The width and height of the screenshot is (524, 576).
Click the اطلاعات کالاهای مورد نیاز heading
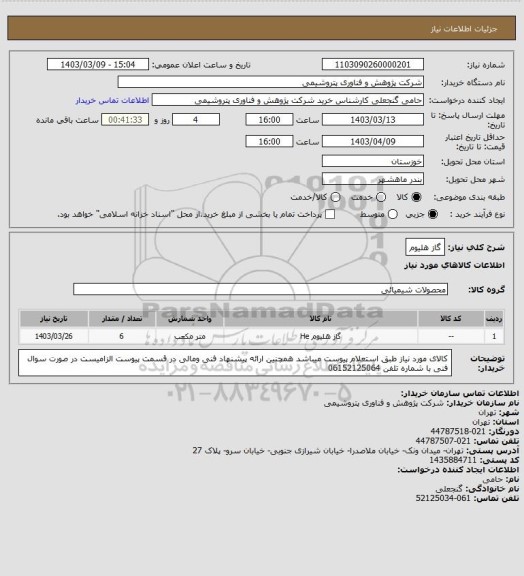coord(454,265)
